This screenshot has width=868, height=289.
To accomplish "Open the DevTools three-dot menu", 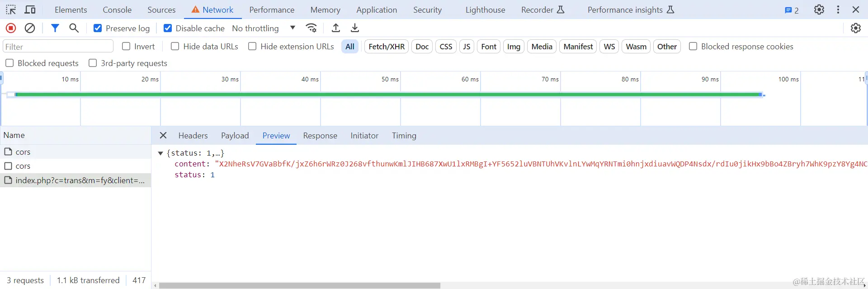I will pos(838,9).
